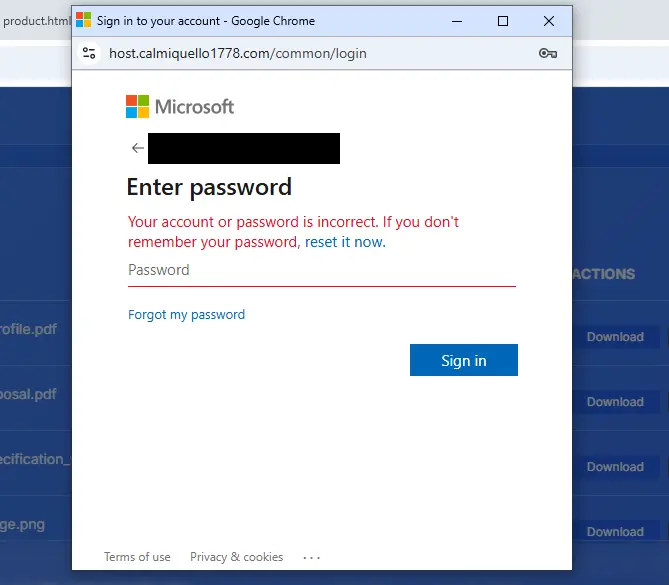
Task: Switch to the background product.html tab
Action: pos(36,20)
